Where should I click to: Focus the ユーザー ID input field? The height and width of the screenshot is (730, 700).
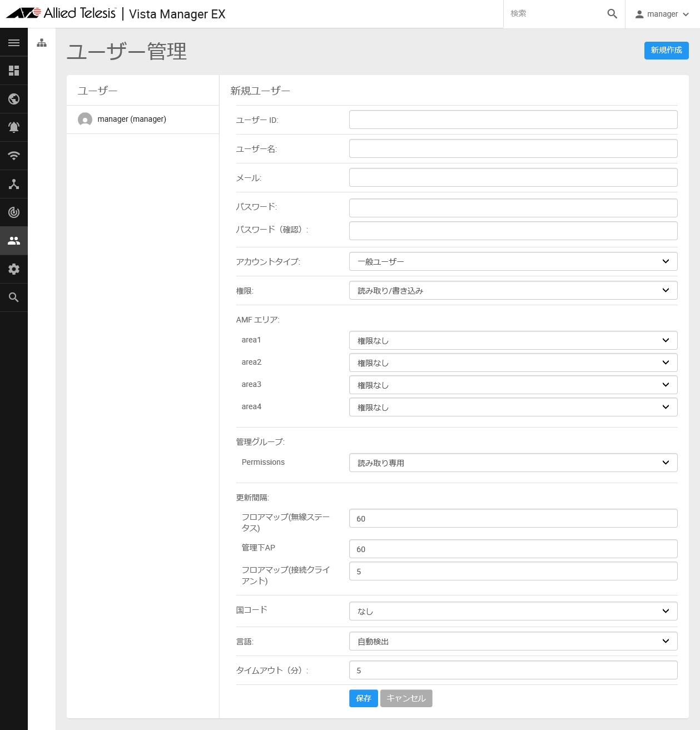[x=513, y=120]
